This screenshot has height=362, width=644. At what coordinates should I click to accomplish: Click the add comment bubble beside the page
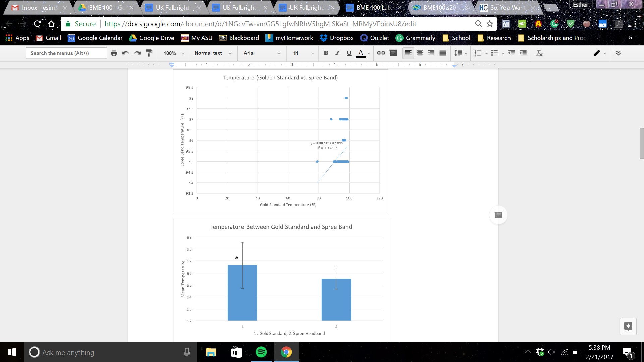tap(498, 215)
